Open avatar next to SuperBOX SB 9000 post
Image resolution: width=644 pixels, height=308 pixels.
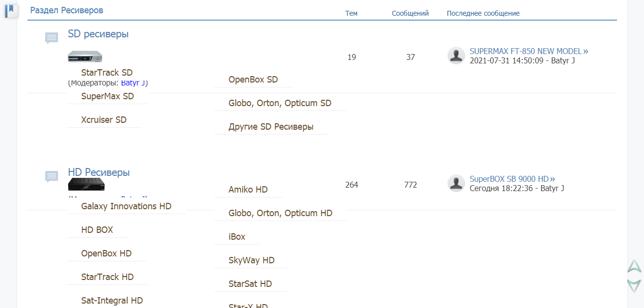456,183
